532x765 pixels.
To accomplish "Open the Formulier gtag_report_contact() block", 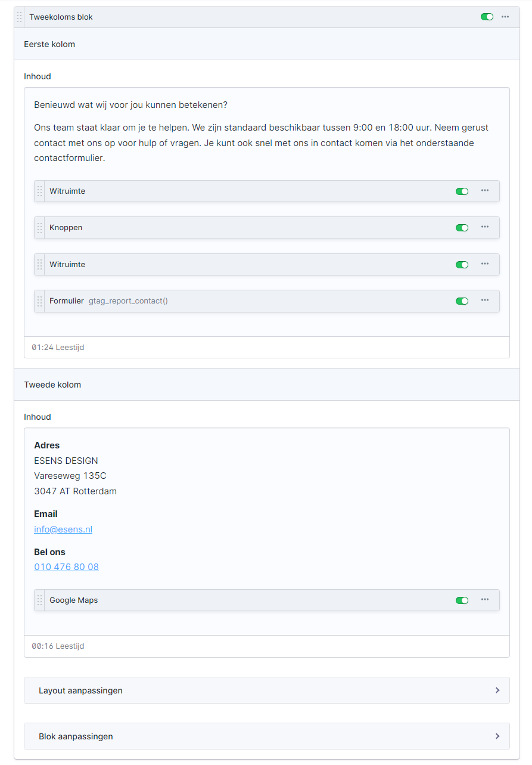I will click(238, 301).
